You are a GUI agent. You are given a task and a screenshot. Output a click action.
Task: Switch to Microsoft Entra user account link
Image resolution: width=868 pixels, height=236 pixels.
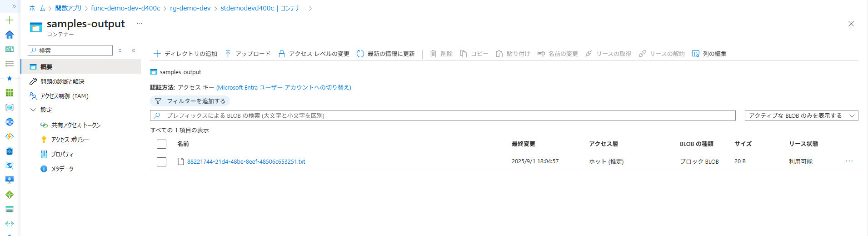point(284,87)
